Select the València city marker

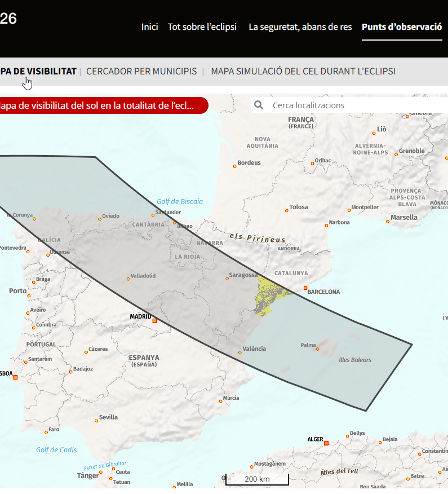coord(240,352)
